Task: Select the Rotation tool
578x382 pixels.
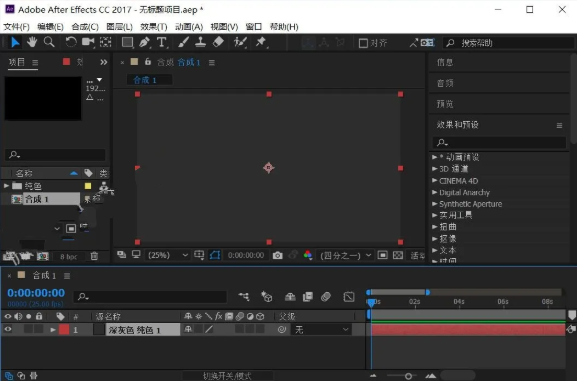Action: tap(70, 42)
